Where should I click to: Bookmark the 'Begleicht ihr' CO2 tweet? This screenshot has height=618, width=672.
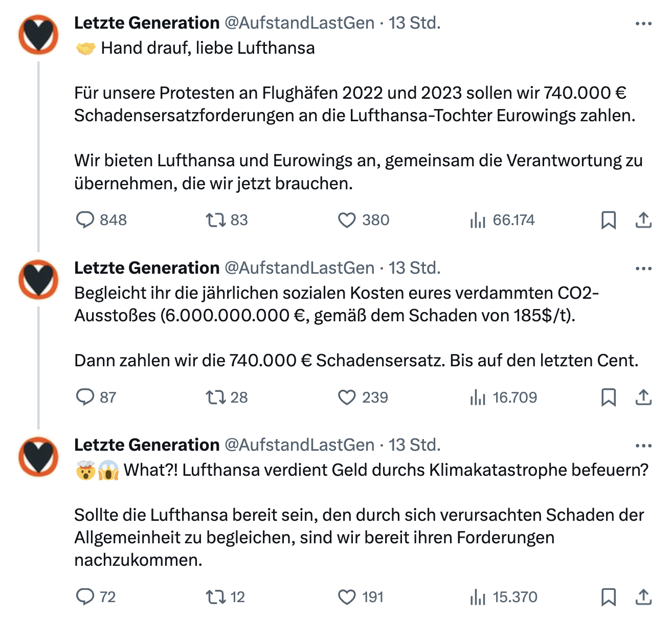click(608, 397)
